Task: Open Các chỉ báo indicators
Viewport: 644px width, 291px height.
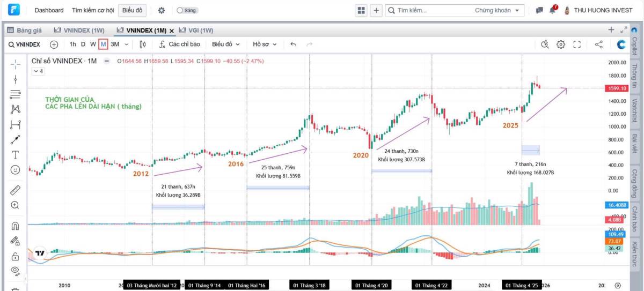Action: (180, 44)
